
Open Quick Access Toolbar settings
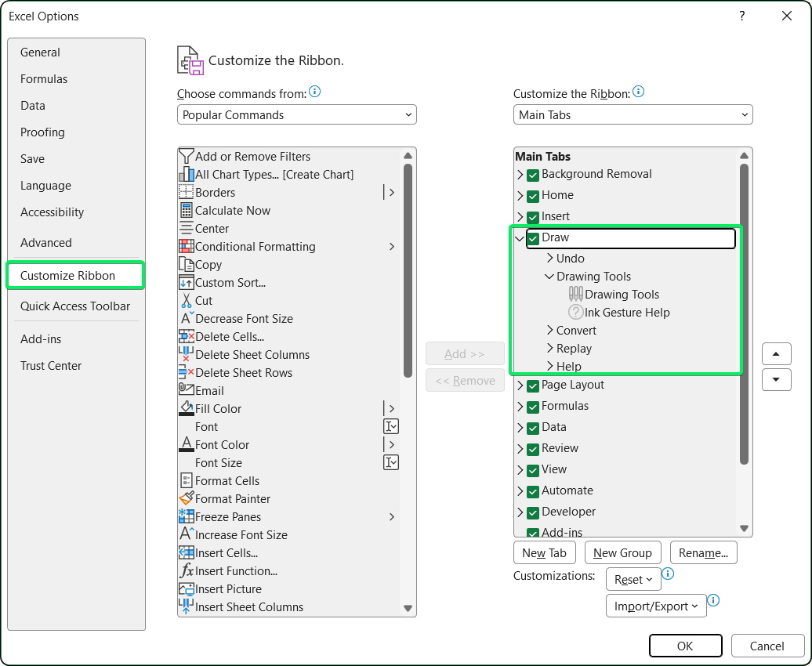(75, 306)
